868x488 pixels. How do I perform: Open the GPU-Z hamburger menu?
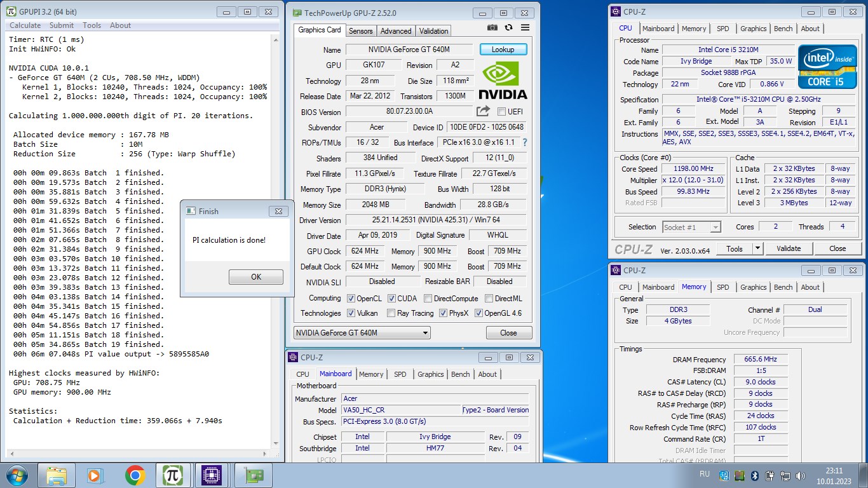click(x=525, y=27)
